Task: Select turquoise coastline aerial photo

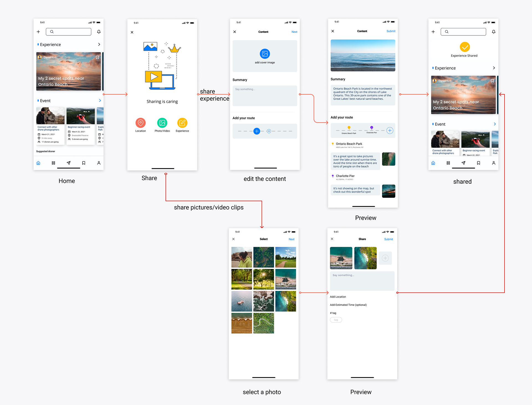Action: pos(286,301)
